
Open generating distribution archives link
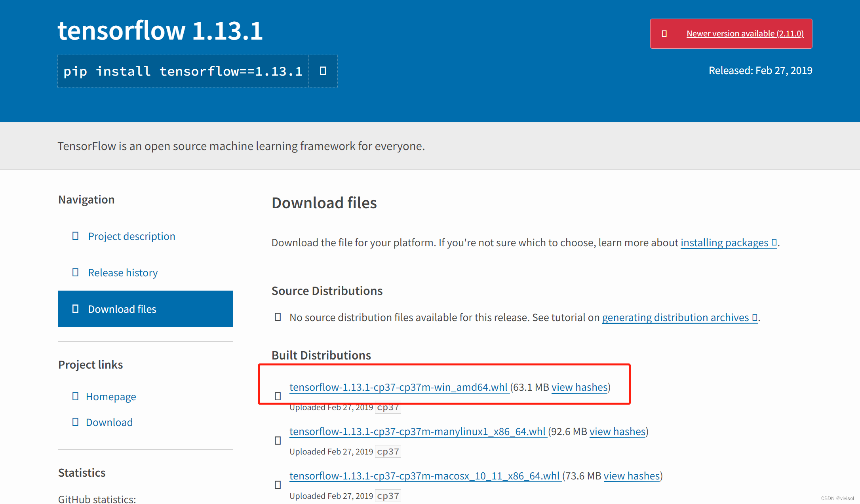pos(675,318)
